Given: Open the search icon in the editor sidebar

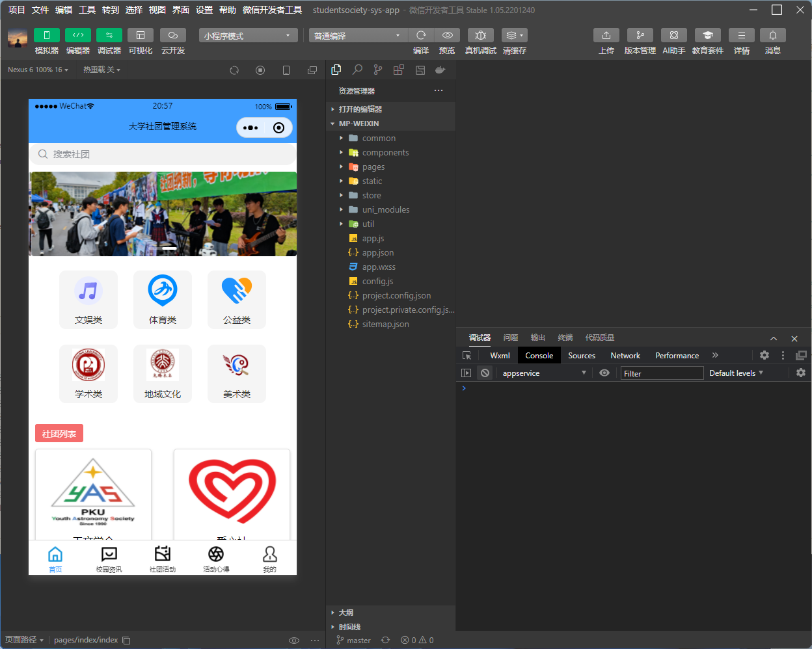Looking at the screenshot, I should 357,70.
